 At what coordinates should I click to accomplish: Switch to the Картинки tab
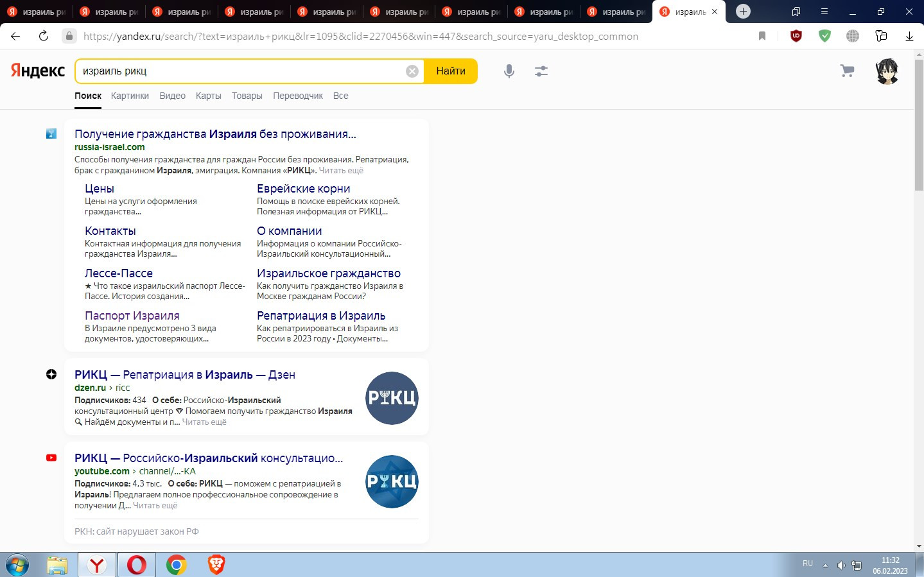[130, 96]
